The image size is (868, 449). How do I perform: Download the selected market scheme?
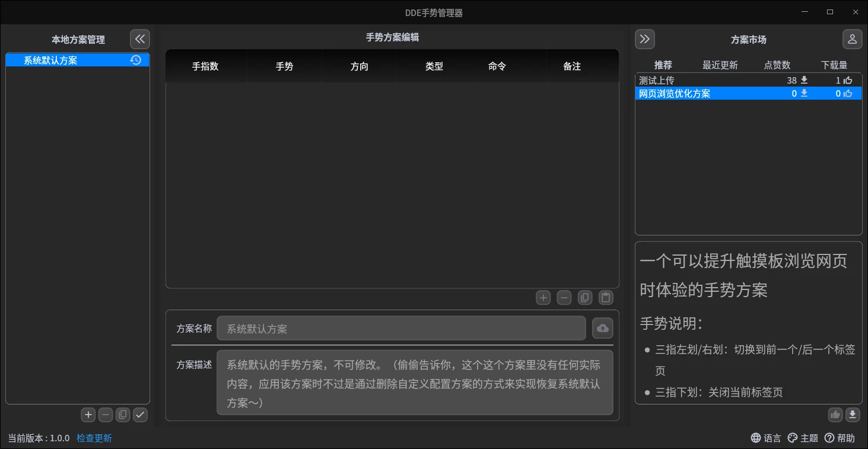click(x=853, y=415)
